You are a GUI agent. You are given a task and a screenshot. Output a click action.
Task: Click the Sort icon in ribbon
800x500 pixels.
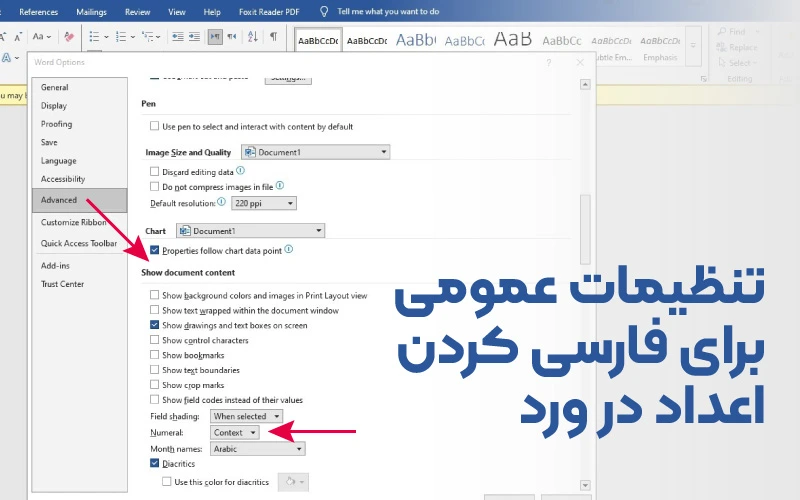pos(253,37)
